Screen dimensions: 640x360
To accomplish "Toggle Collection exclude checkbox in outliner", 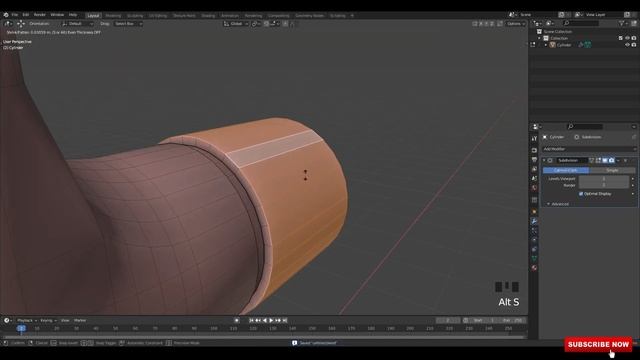I will pos(620,38).
